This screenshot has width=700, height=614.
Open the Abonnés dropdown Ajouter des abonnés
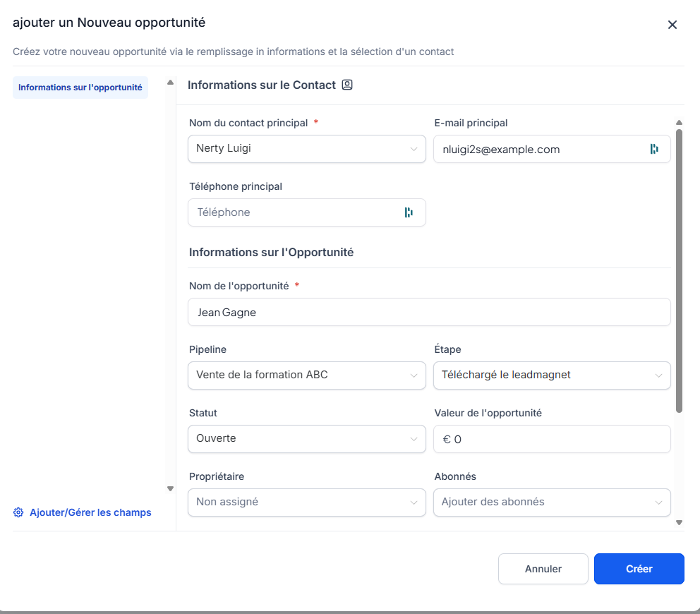(552, 502)
